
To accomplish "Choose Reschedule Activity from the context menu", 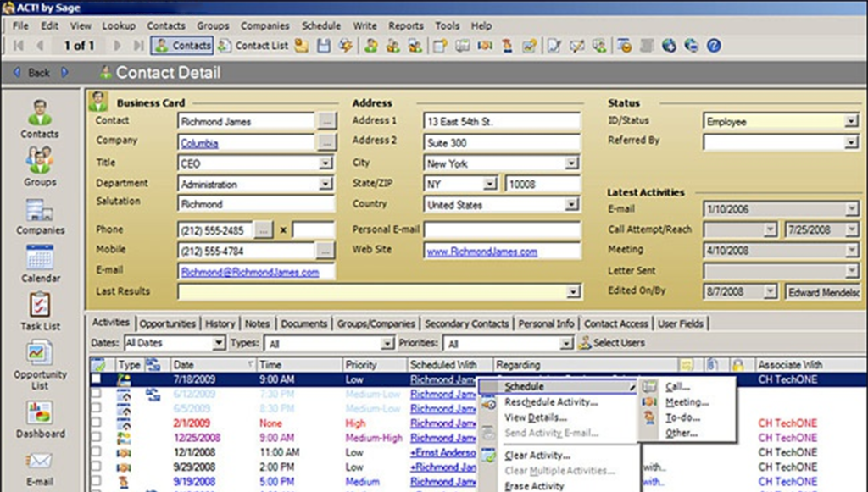I will coord(551,402).
